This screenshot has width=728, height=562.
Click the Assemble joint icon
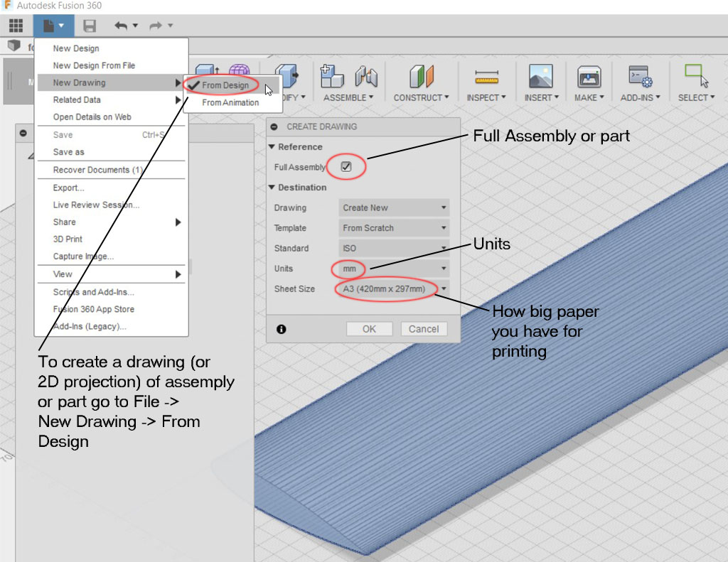point(366,76)
